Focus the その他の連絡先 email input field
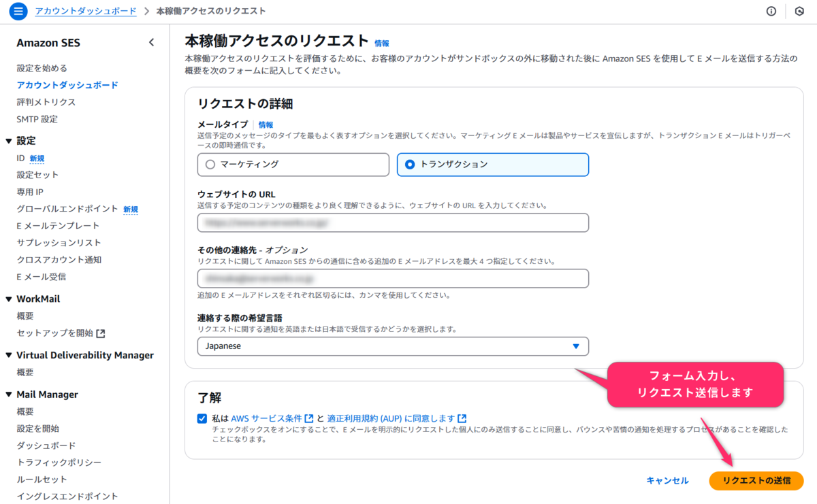Viewport: 817px width, 504px height. [x=393, y=278]
